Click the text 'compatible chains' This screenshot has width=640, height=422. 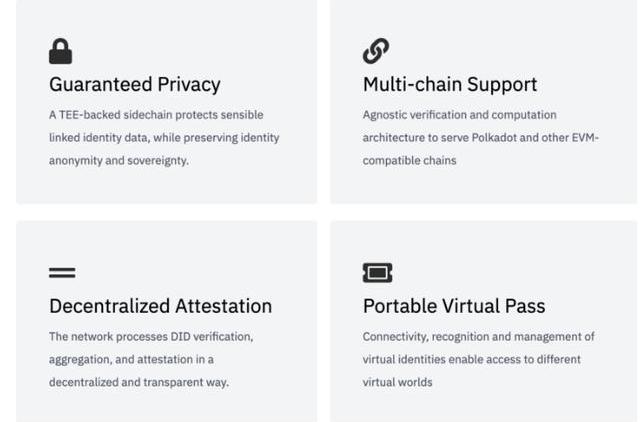(409, 161)
